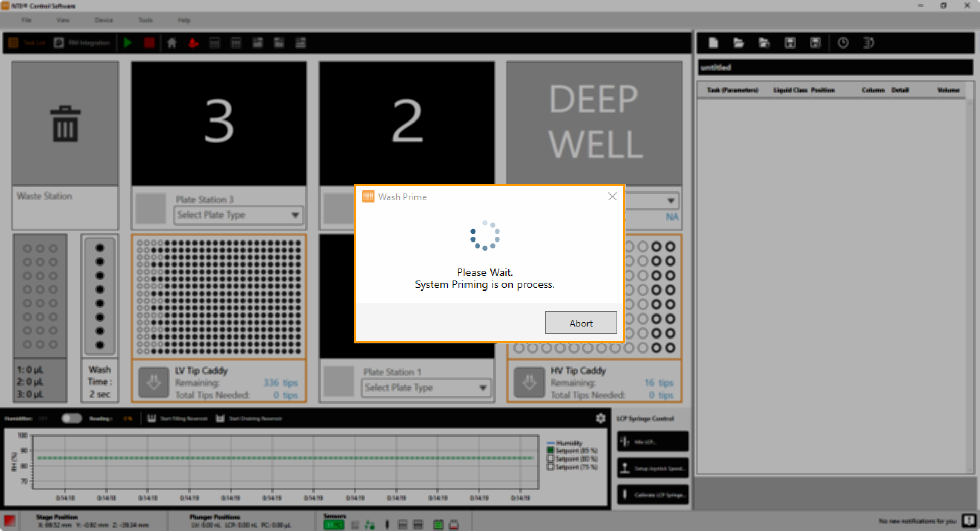Click the Waste Station trash icon
Viewport: 980px width, 531px height.
(x=65, y=124)
